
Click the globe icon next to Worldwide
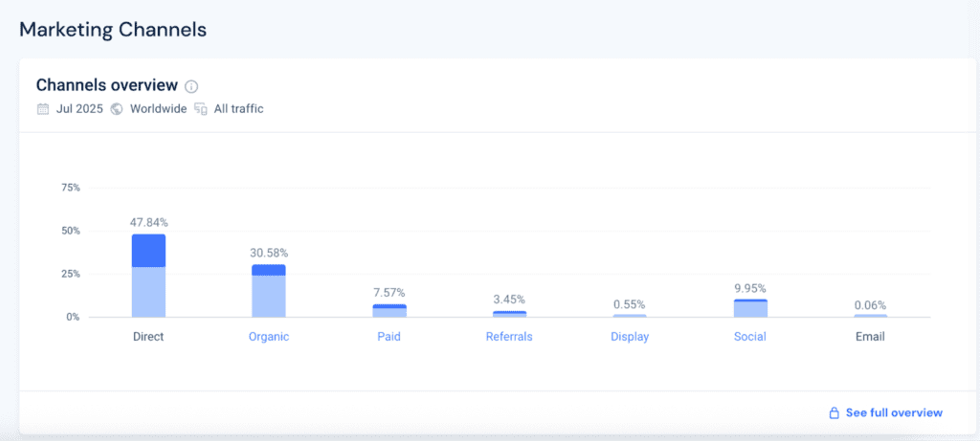point(117,109)
